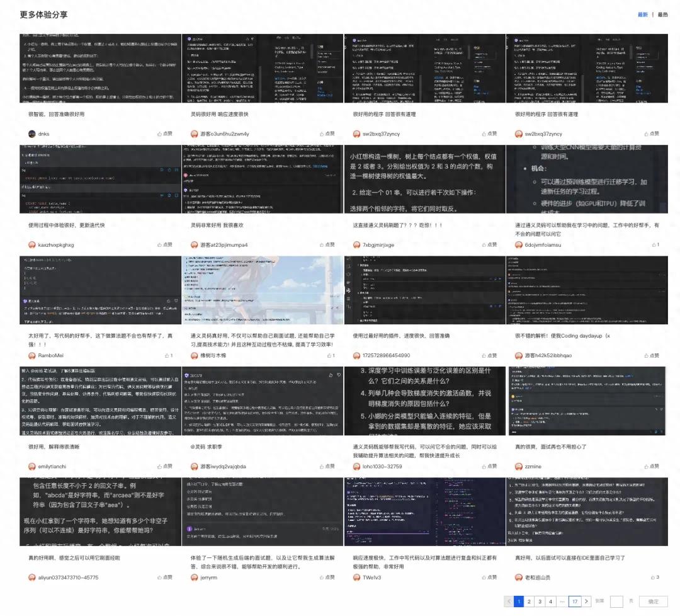Click the avatar of user TWe1v3
Screen dimensions: 680x616
(x=357, y=578)
